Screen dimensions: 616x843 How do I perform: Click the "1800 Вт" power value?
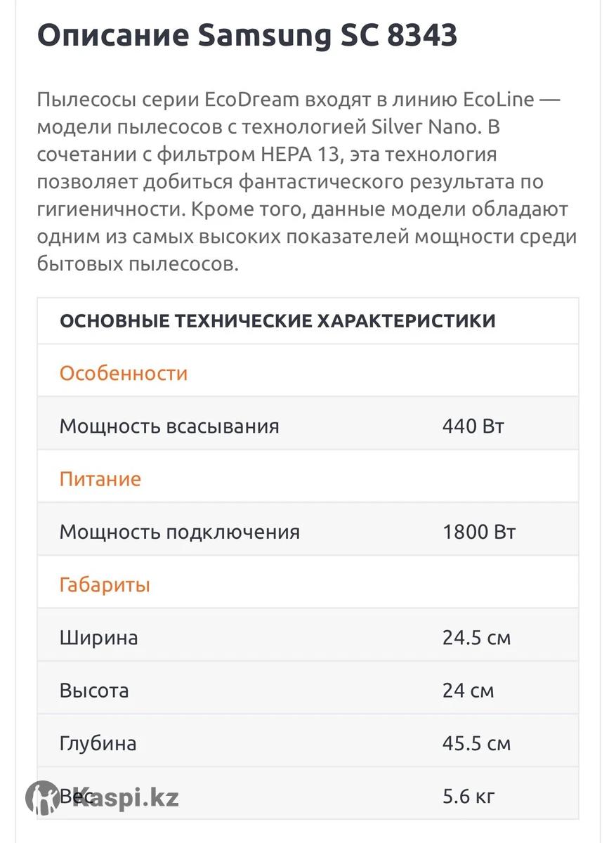[479, 532]
